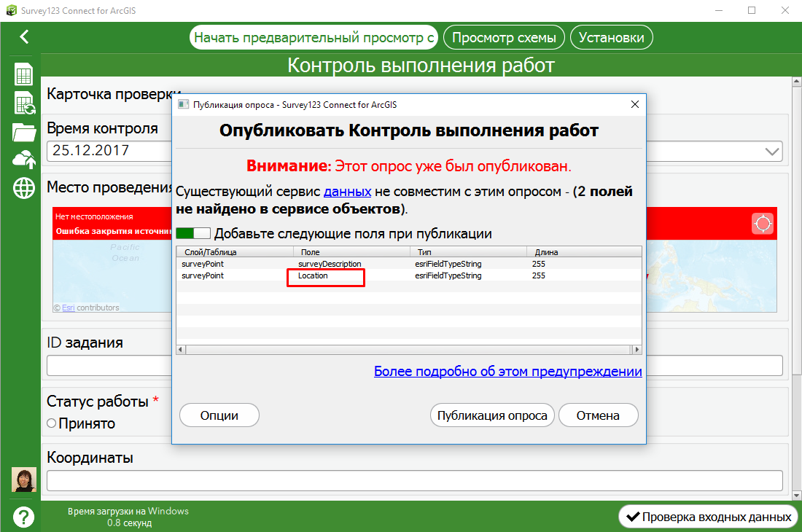The width and height of the screenshot is (802, 532).
Task: Click the Отмена button
Action: coord(598,415)
